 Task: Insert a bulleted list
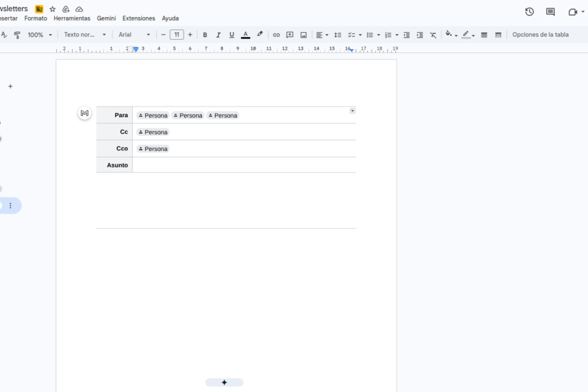click(x=370, y=35)
